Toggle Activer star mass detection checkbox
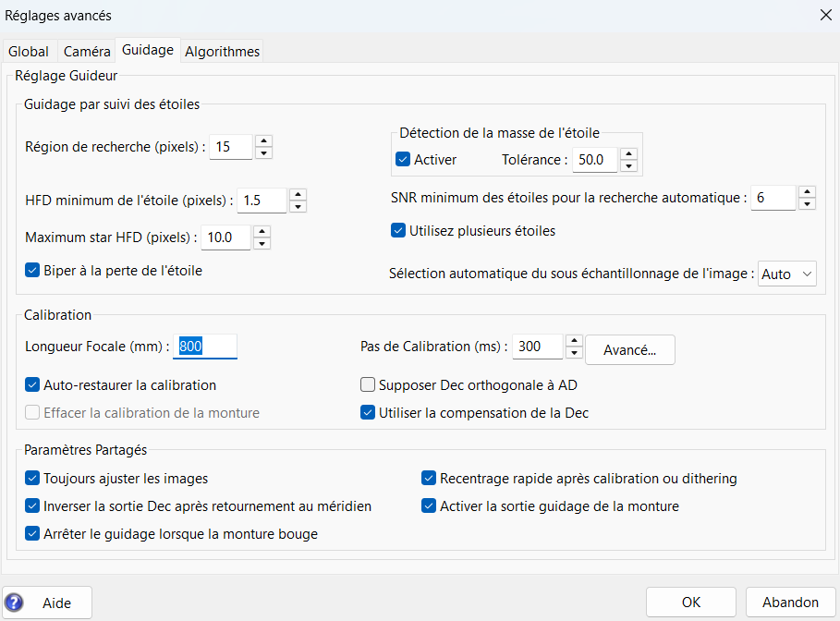This screenshot has height=621, width=840. pos(403,159)
